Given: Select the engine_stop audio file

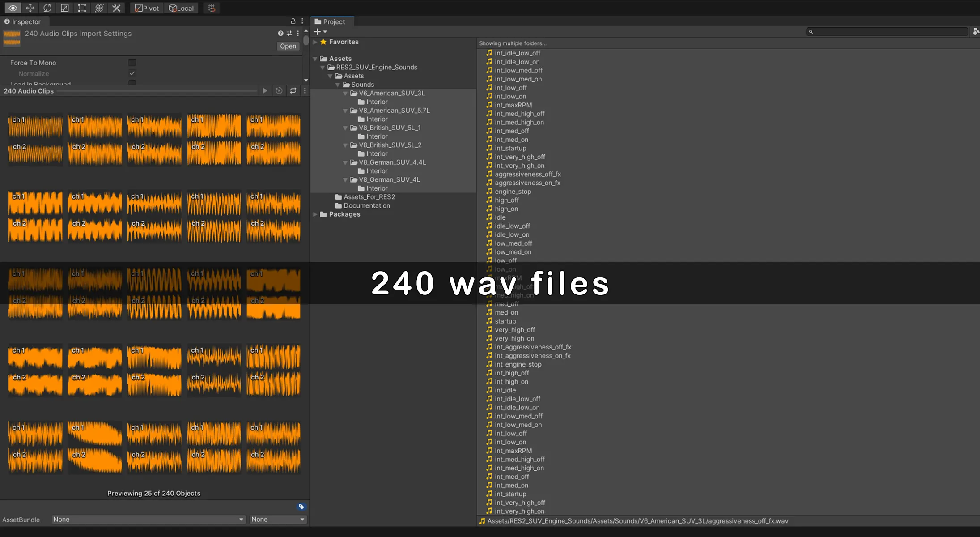Looking at the screenshot, I should [x=513, y=192].
